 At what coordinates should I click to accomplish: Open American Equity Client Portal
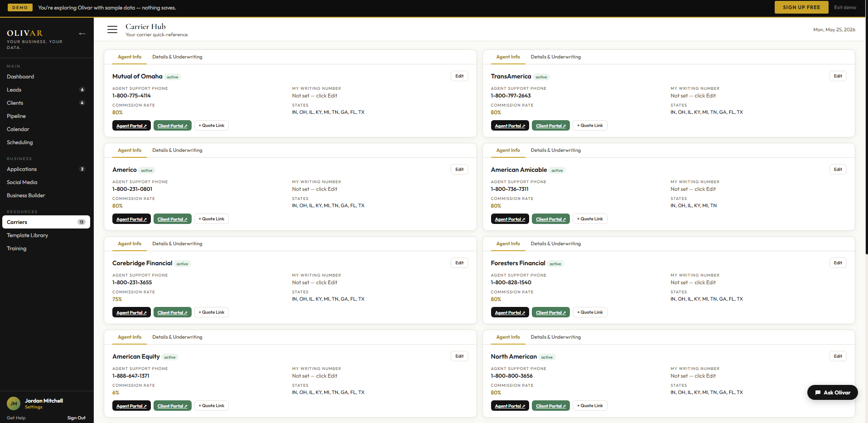coord(172,406)
